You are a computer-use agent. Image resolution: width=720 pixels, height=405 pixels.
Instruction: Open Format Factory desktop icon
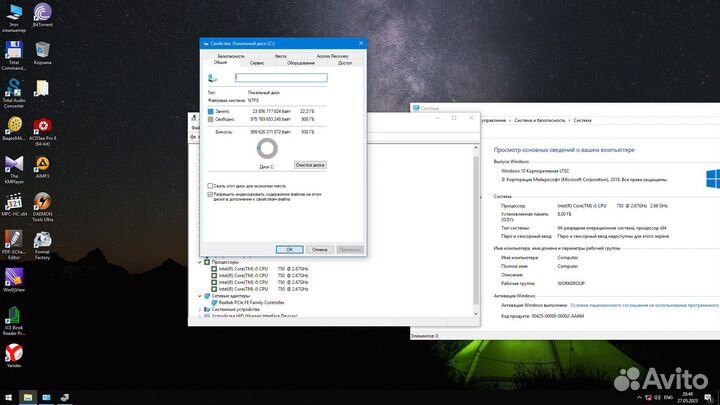click(42, 245)
